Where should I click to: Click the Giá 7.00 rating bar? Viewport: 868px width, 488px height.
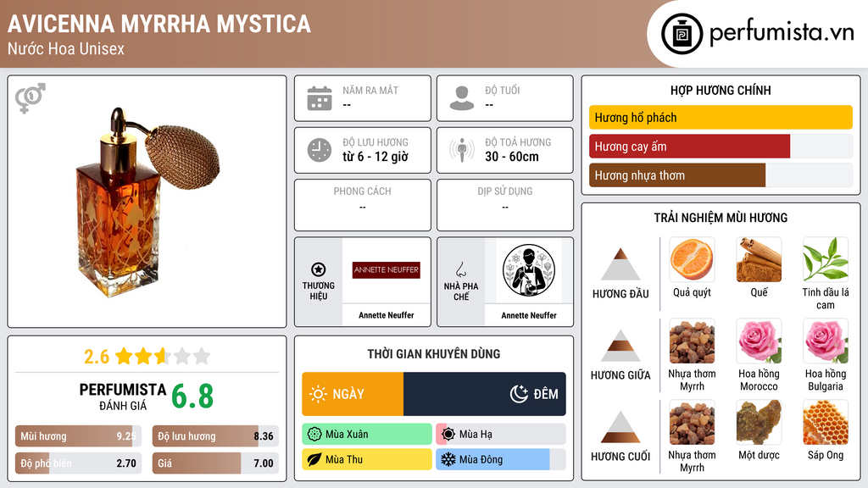[x=215, y=463]
